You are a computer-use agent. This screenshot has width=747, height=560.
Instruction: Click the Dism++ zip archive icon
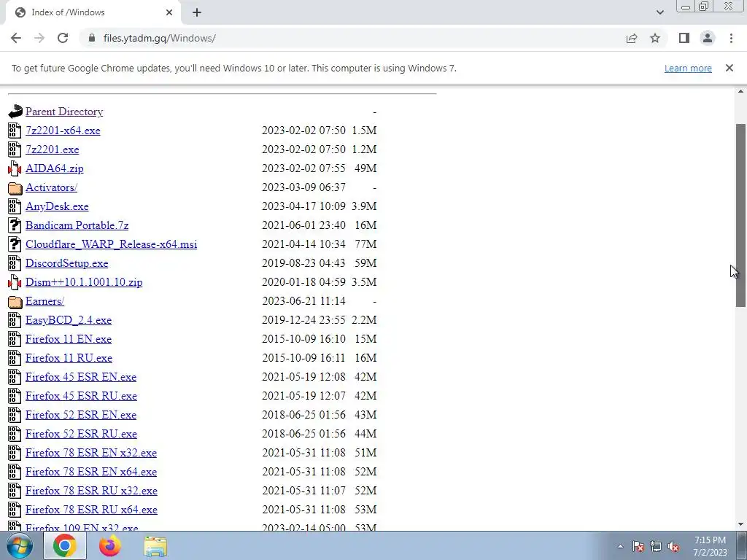15,282
